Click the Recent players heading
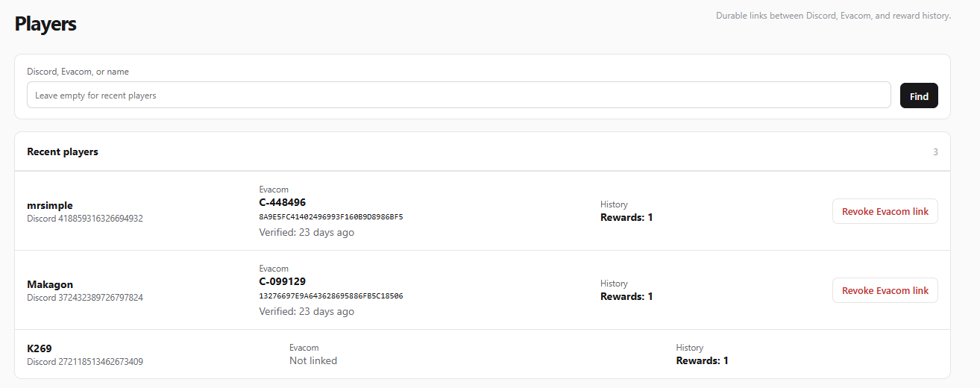The image size is (980, 388). coord(63,151)
